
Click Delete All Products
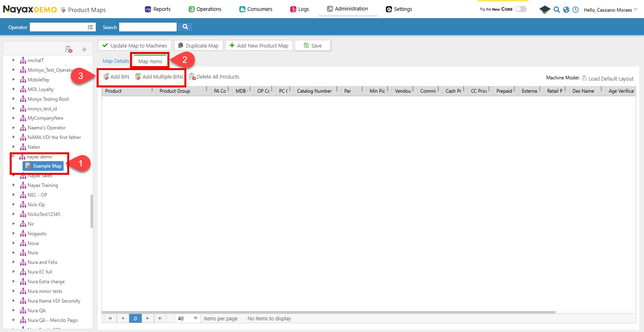pos(214,77)
